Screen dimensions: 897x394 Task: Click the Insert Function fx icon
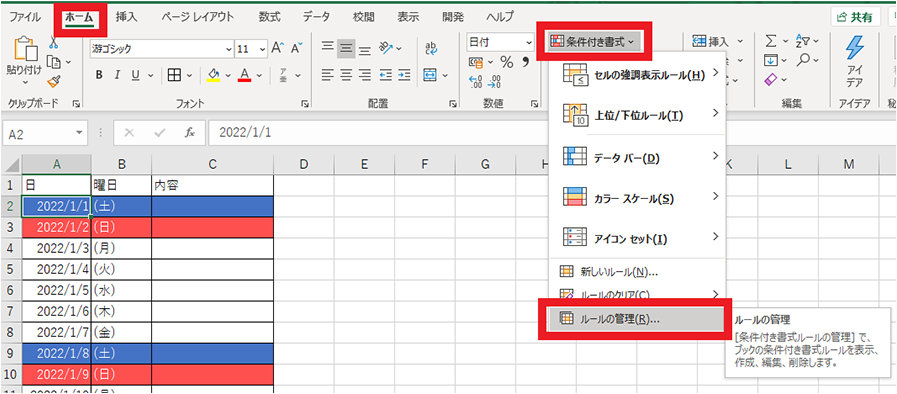[x=189, y=133]
